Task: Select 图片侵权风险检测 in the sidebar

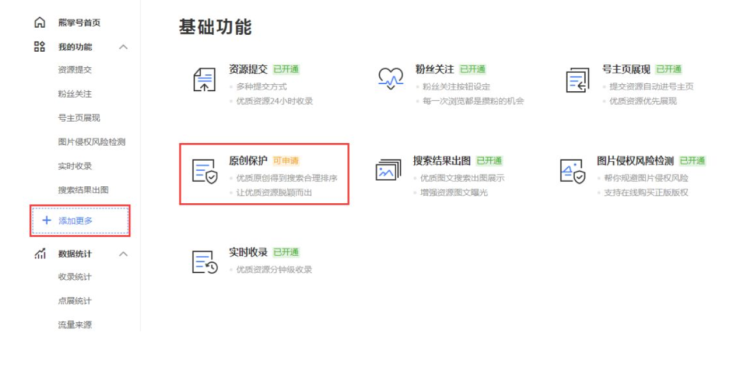Action: click(92, 142)
